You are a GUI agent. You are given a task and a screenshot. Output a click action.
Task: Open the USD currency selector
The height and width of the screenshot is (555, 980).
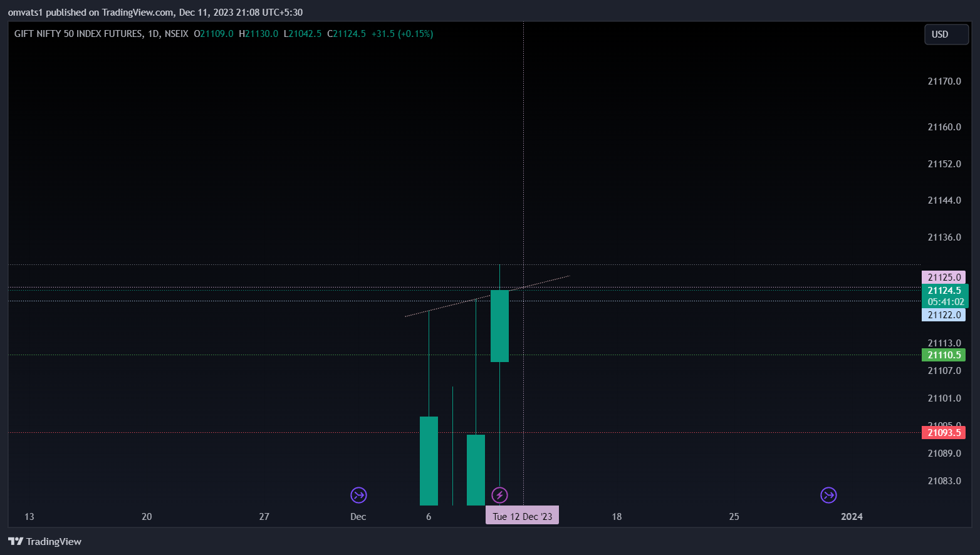pos(946,34)
